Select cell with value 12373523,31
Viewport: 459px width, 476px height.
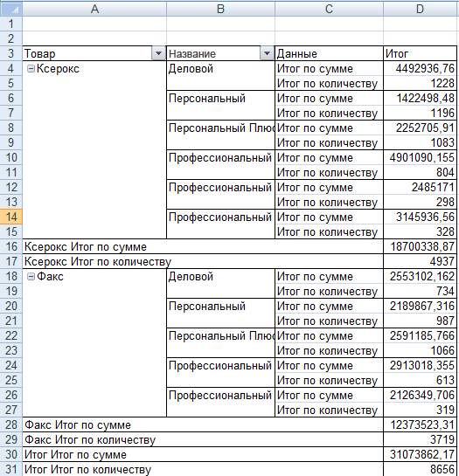(420, 424)
